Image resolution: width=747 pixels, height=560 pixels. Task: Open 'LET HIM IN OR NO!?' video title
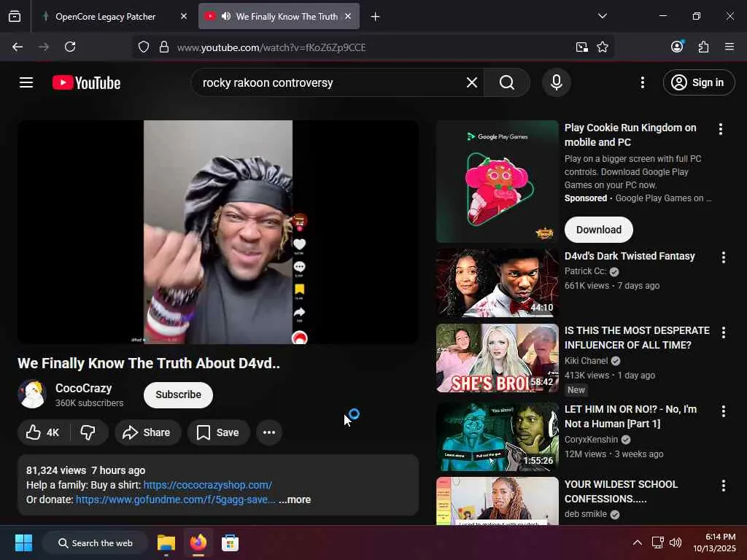pyautogui.click(x=630, y=416)
